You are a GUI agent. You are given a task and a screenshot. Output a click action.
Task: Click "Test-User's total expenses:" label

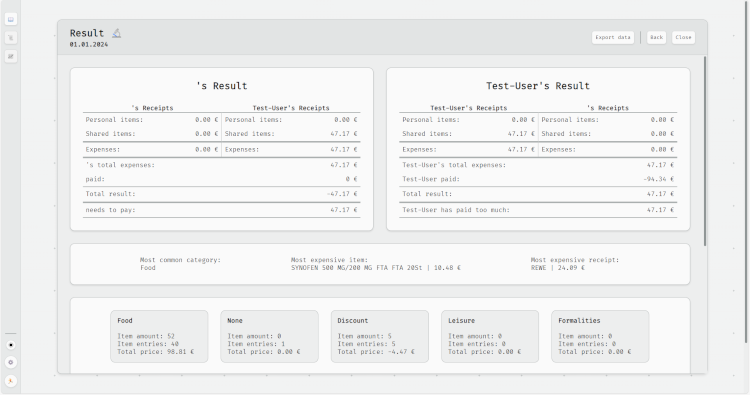click(454, 165)
